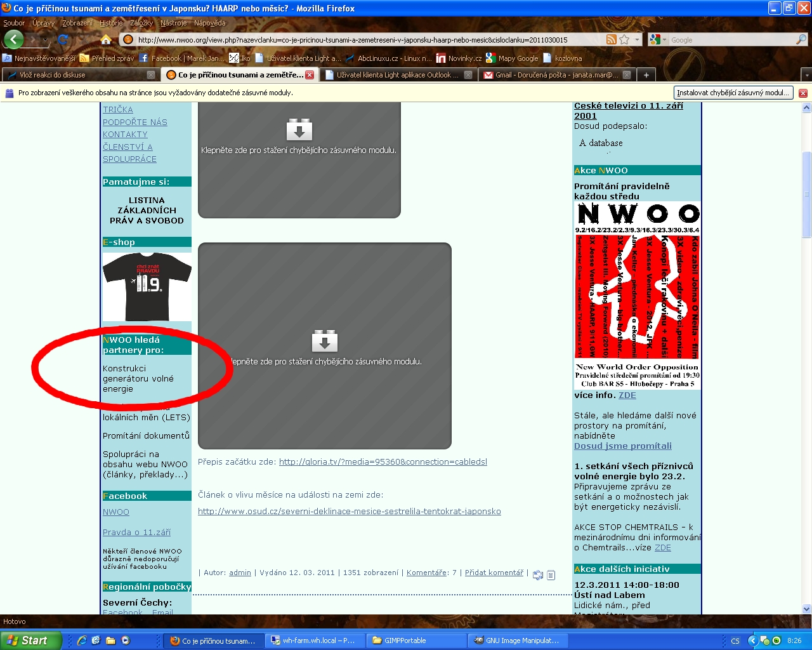Open the Nástroje menu

[174, 23]
